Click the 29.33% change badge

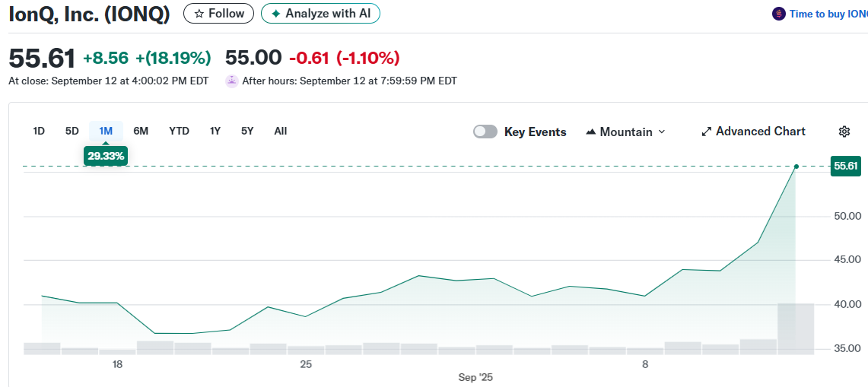click(x=106, y=156)
